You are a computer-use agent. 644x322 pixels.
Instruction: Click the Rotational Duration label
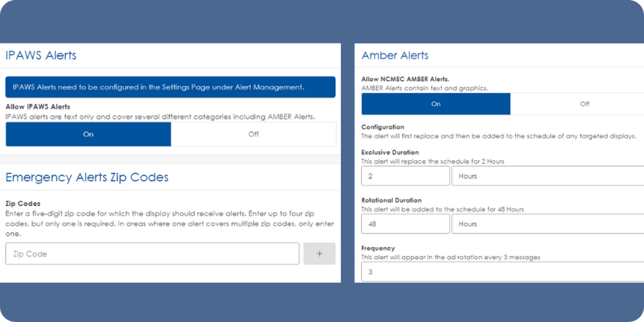tap(391, 200)
